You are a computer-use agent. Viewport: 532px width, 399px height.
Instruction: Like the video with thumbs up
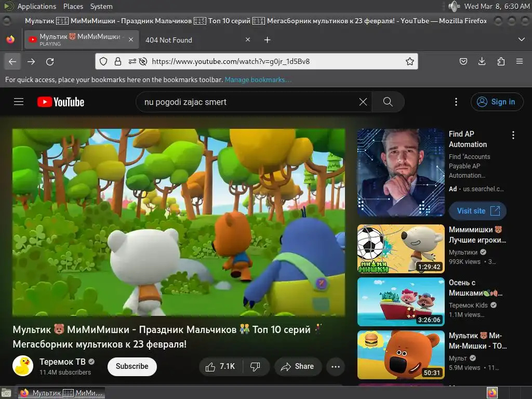(x=220, y=366)
